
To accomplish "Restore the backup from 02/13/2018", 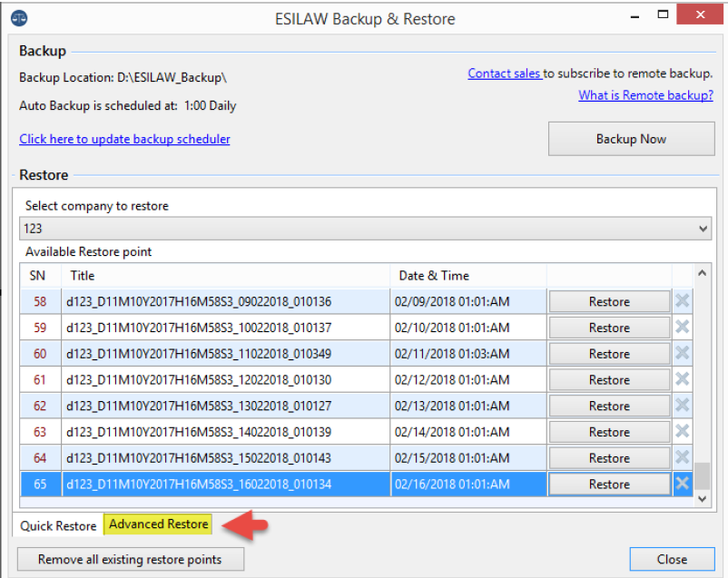I will [x=610, y=406].
